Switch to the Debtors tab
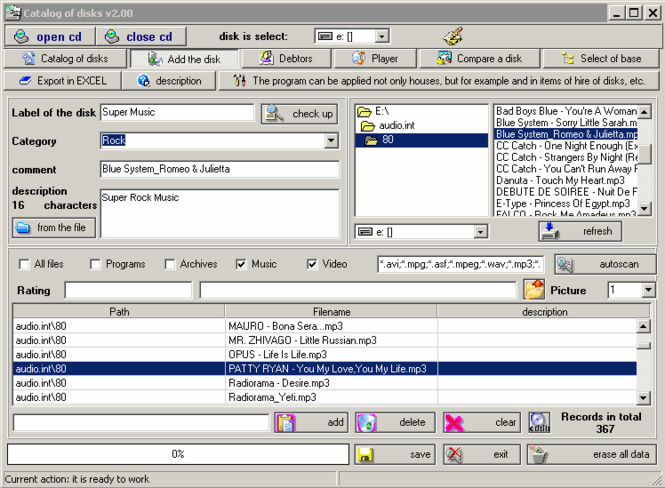Viewport: 665px width, 488px height. click(286, 59)
